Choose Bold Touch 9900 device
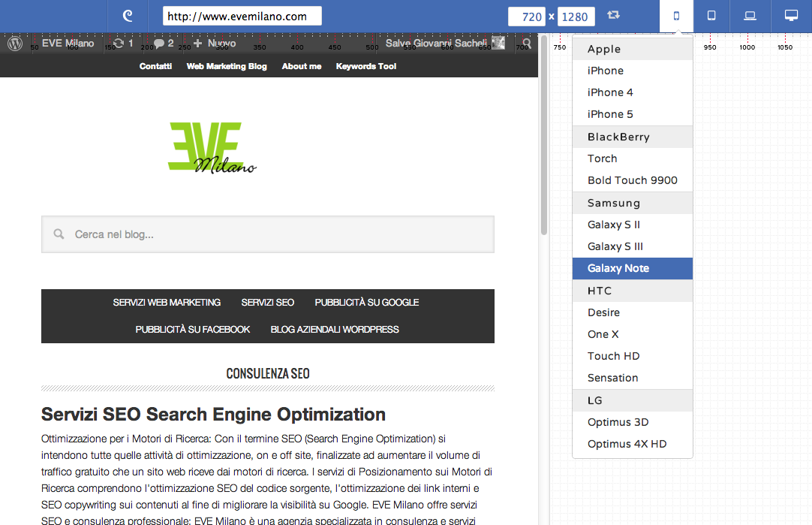 point(633,180)
